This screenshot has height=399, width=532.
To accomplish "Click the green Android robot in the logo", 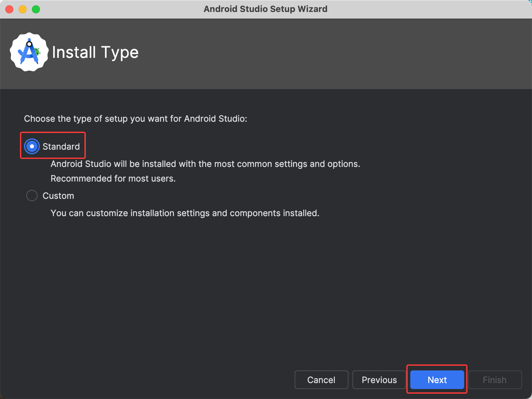I will pos(37,52).
